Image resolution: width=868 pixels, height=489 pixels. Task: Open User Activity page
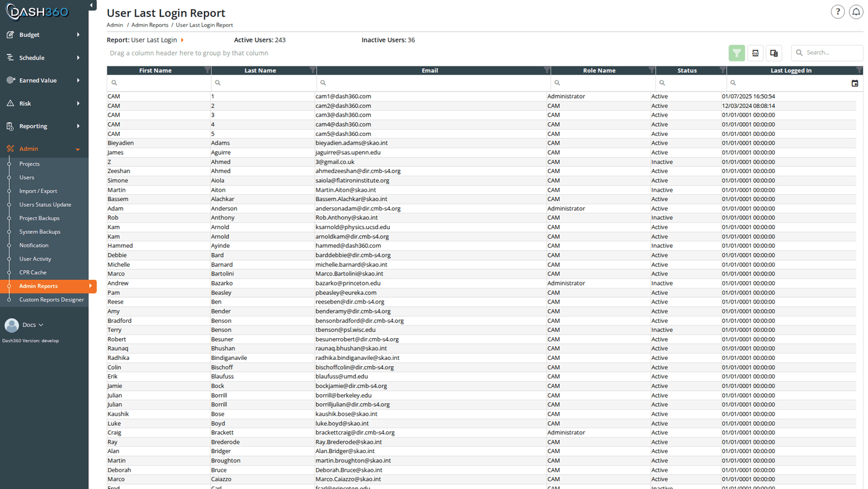coord(35,259)
